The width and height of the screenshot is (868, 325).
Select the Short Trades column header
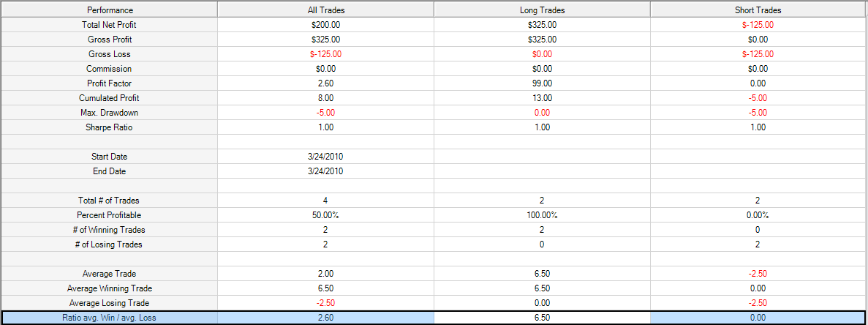[x=758, y=10]
